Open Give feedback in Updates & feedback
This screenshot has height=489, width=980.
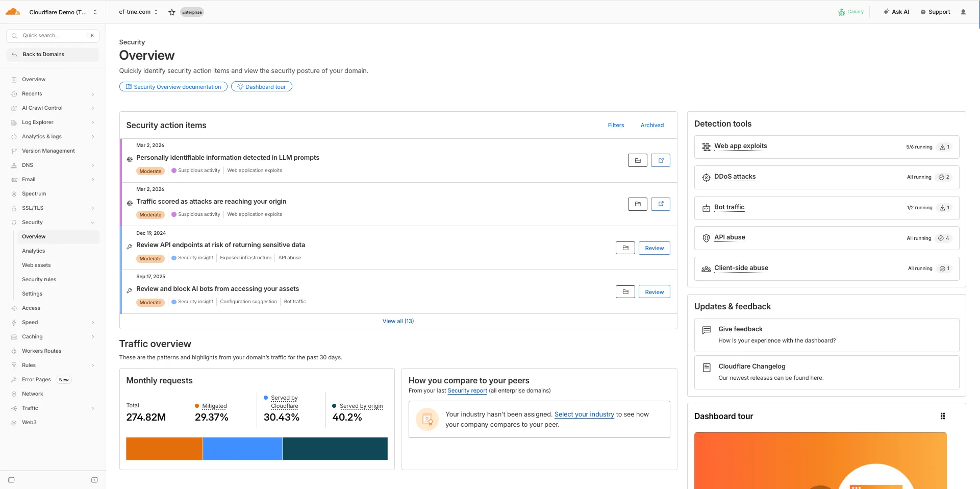(740, 329)
